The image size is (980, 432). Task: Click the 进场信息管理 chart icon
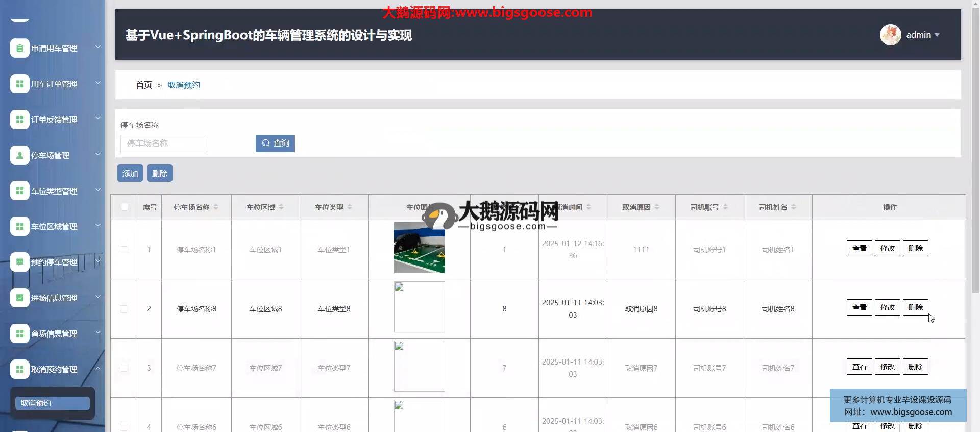(19, 298)
